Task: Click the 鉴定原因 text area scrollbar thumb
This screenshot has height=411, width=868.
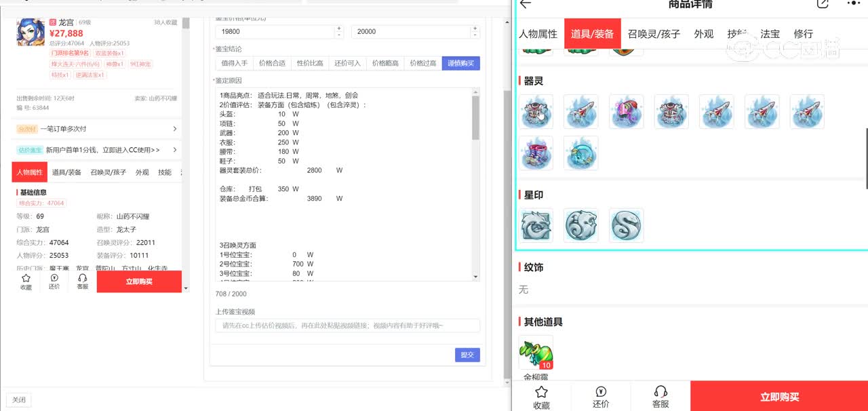Action: 475,117
